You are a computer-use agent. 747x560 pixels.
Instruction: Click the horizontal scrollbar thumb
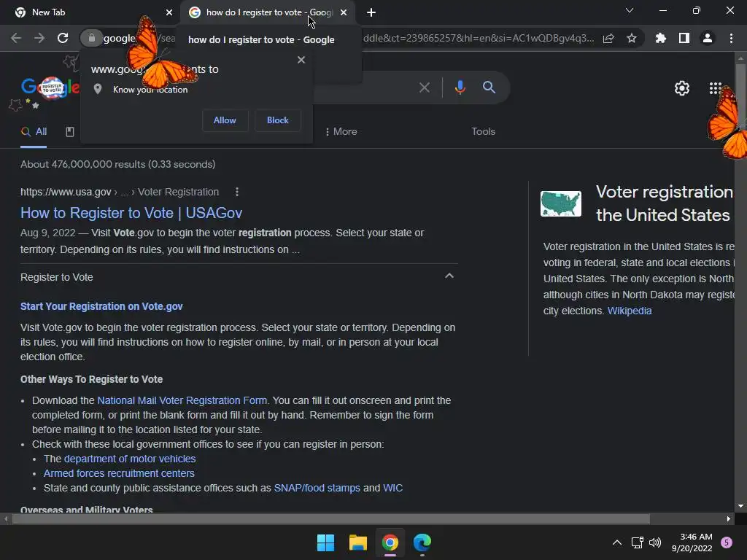pyautogui.click(x=330, y=519)
